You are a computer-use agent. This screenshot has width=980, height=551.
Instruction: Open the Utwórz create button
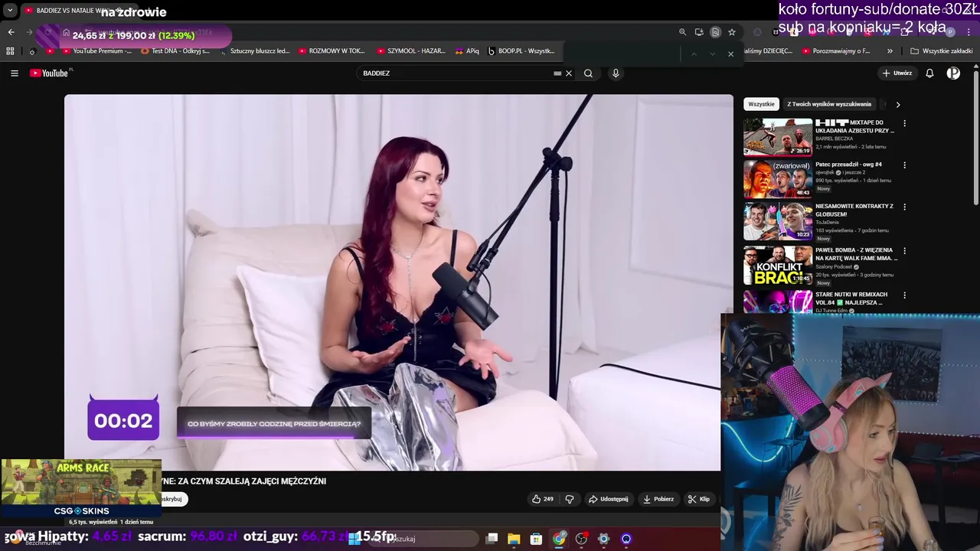[x=897, y=73]
